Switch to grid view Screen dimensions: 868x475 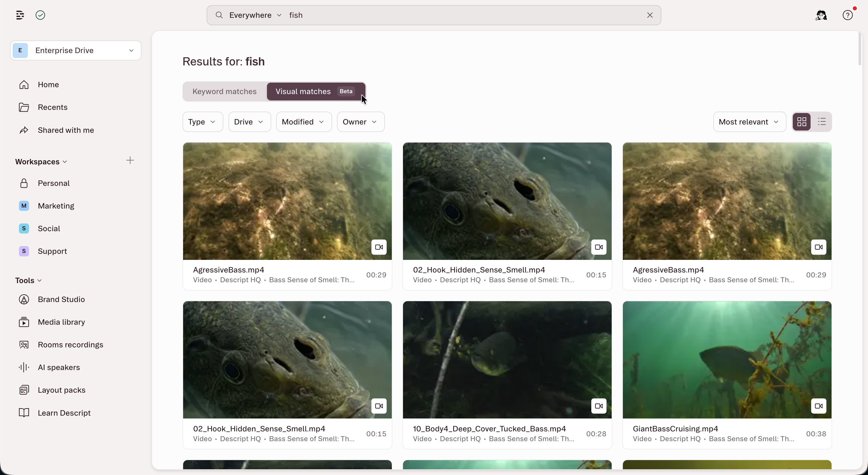tap(802, 122)
